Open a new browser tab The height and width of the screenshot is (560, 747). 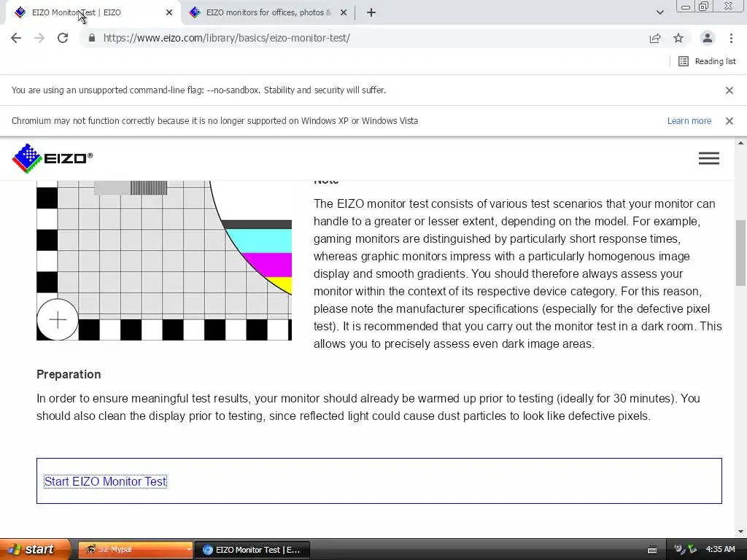371,12
